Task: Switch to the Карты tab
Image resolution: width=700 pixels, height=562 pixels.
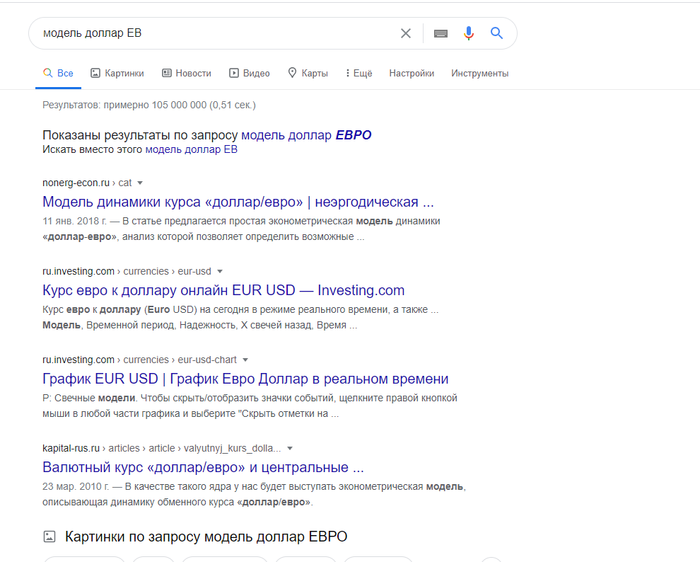Action: pos(308,73)
